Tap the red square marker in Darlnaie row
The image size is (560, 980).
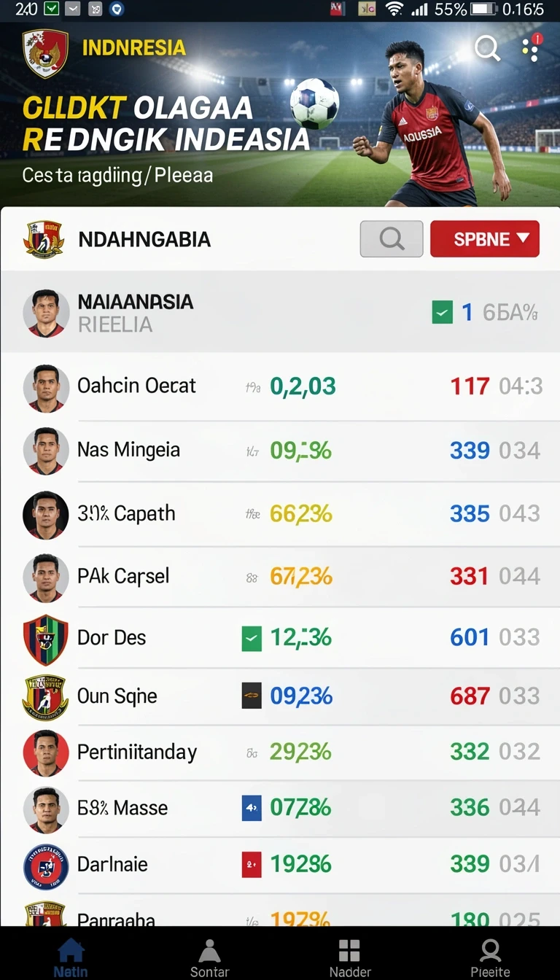tap(251, 864)
